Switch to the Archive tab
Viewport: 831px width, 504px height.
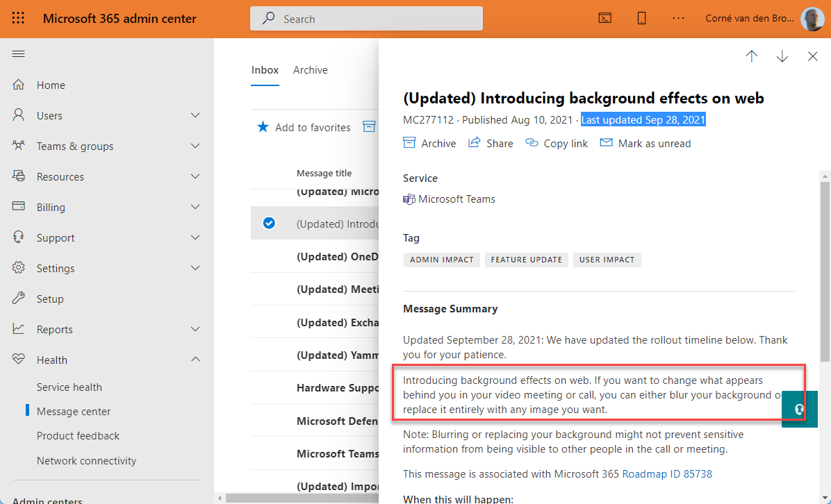click(x=310, y=70)
